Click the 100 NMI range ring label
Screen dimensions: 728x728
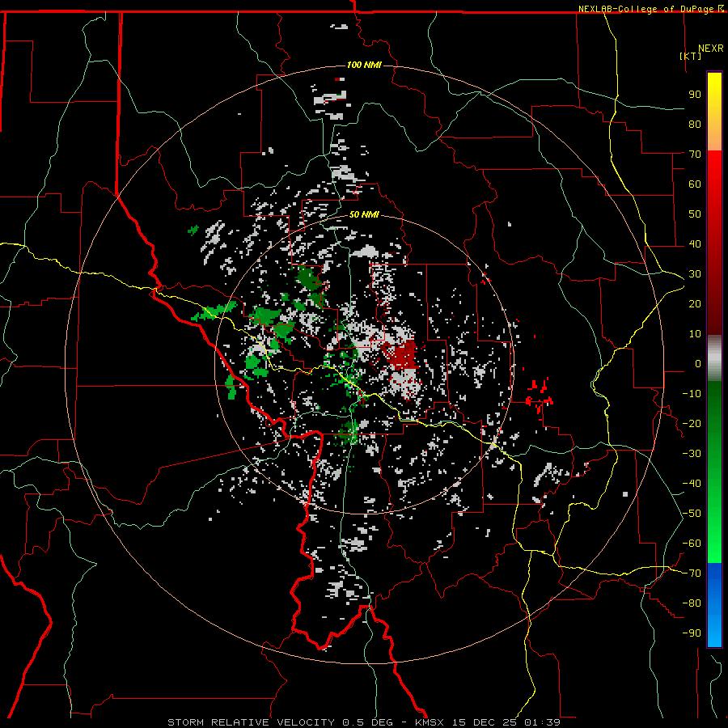pyautogui.click(x=364, y=65)
